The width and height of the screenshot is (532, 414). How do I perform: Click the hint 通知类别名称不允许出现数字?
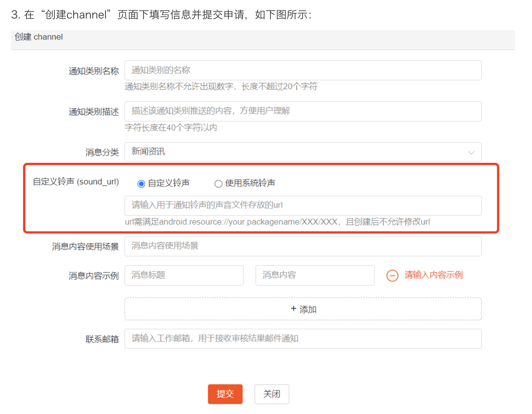point(221,87)
